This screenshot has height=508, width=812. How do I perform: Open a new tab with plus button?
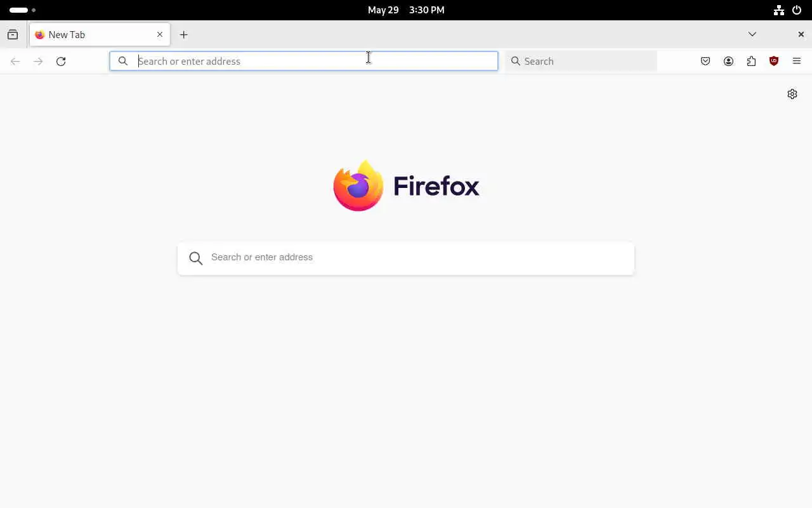(183, 35)
